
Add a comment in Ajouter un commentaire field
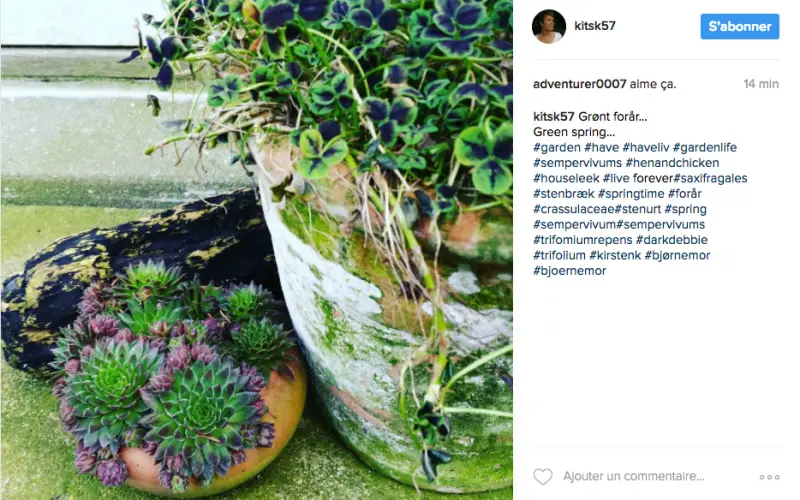click(634, 477)
